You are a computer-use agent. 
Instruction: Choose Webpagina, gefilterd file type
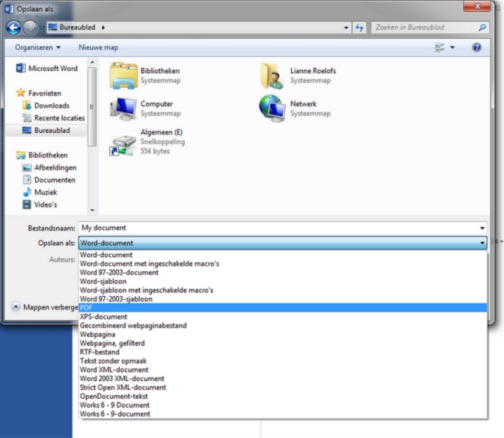[x=283, y=343]
